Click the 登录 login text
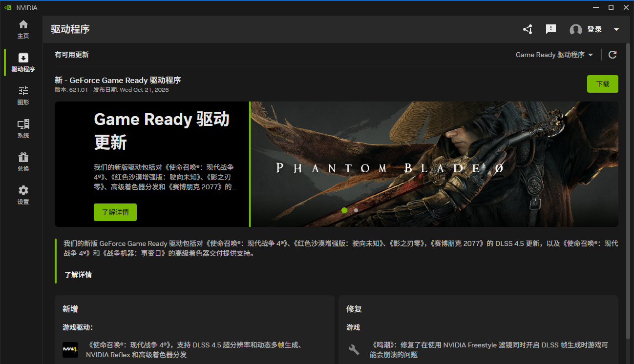The height and width of the screenshot is (364, 634). tap(594, 29)
